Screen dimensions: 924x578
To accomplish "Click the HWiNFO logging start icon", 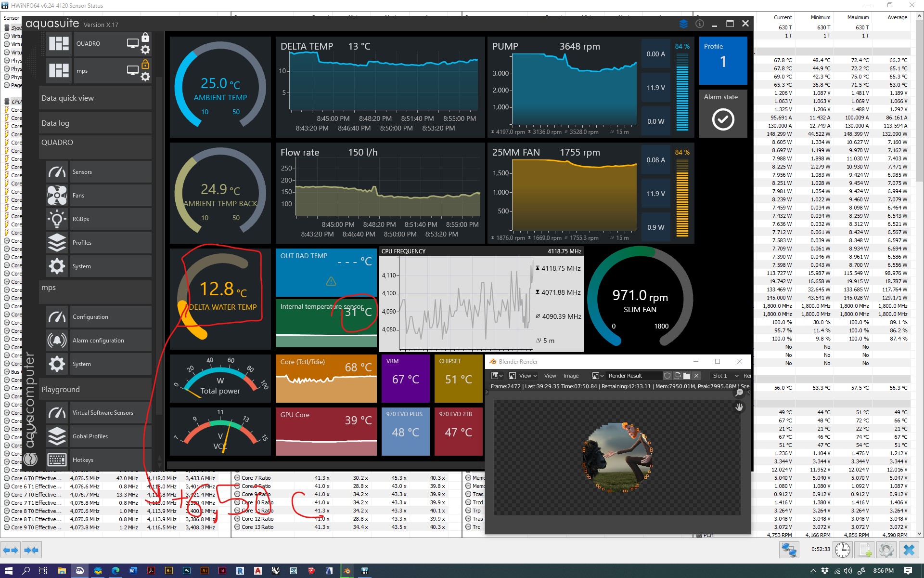I will click(x=865, y=550).
